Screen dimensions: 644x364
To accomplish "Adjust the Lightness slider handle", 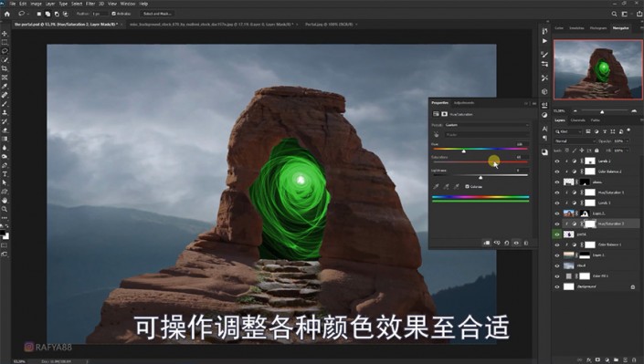I will pos(480,177).
